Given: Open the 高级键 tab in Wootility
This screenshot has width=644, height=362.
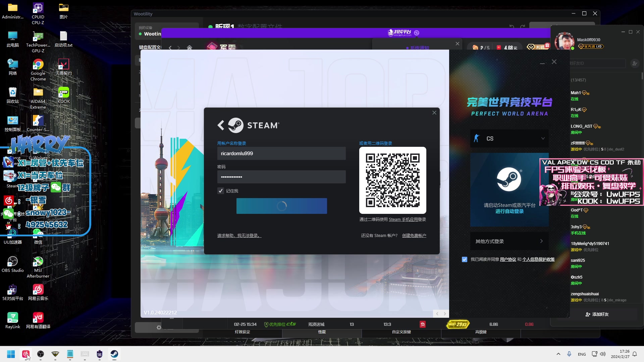Looking at the screenshot, I should [481, 332].
